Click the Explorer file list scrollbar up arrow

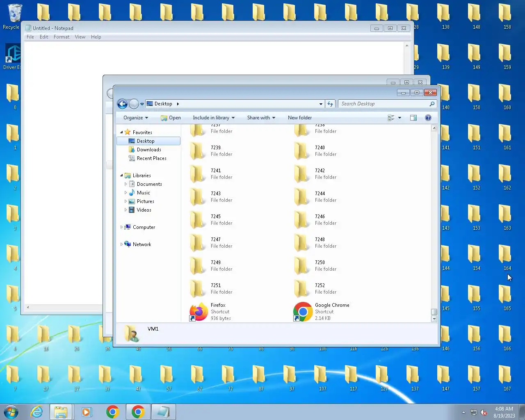click(434, 128)
